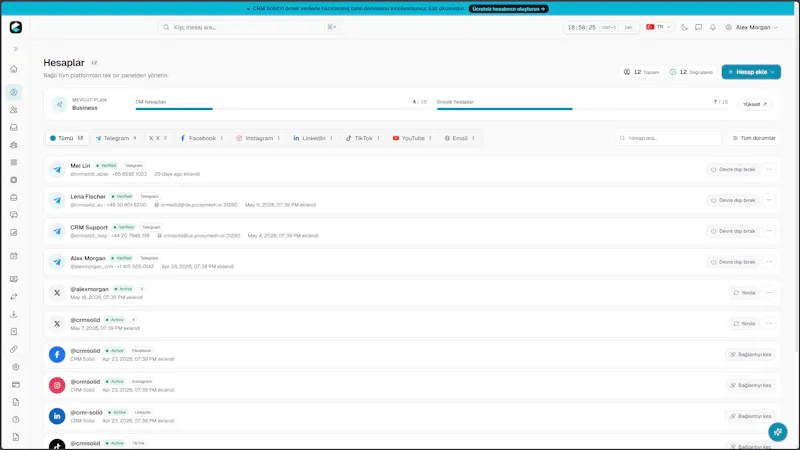800x450 pixels.
Task: Click the X icon of @alexmorgan account
Action: coord(57,293)
